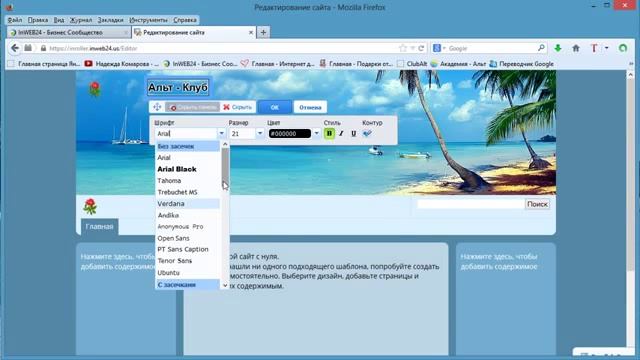The image size is (640, 360).
Task: Click the red X Скрыть icon
Action: click(x=226, y=107)
